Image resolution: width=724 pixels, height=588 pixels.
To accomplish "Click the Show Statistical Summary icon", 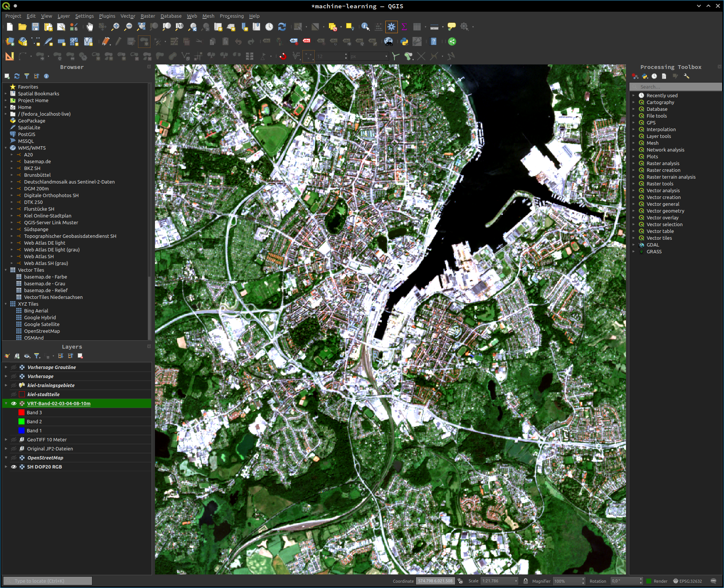I will (x=404, y=27).
